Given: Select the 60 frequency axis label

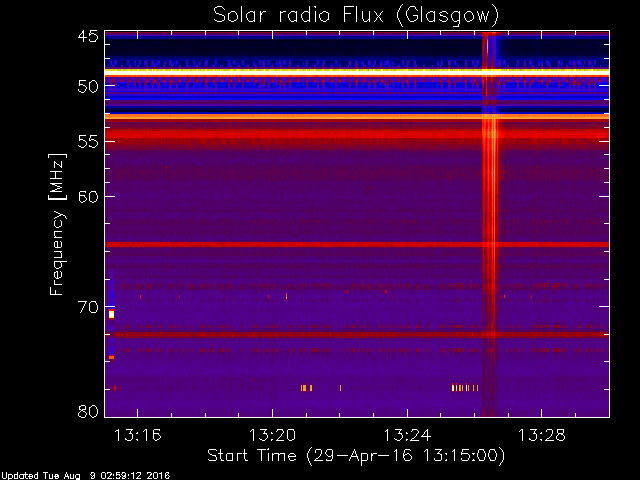Looking at the screenshot, I should click(x=88, y=197).
